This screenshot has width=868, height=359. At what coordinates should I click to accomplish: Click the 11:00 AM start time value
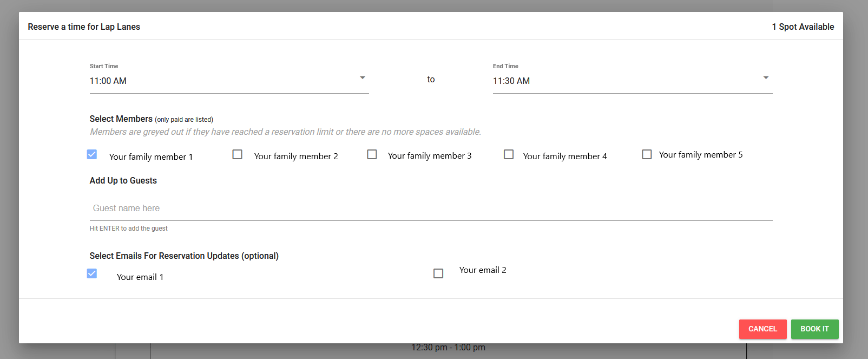pos(108,81)
